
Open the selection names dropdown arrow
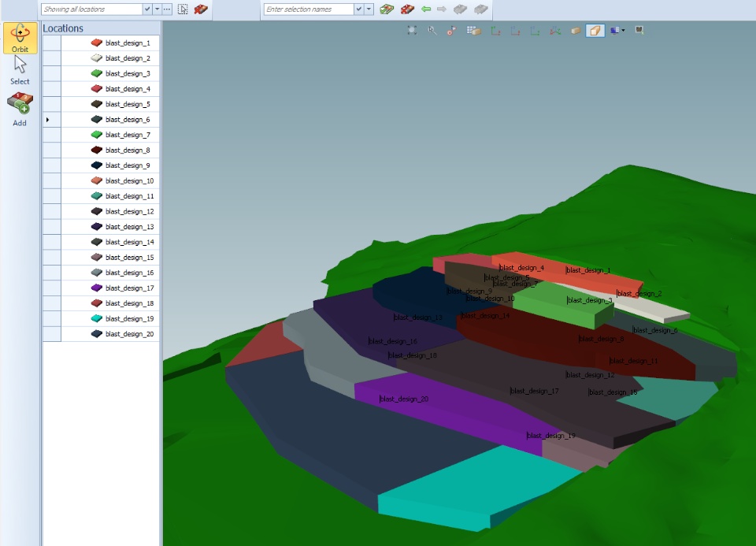(369, 9)
